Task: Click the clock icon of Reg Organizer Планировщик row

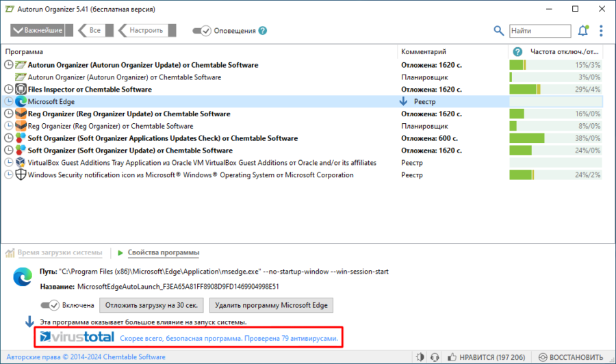Action: coord(9,126)
